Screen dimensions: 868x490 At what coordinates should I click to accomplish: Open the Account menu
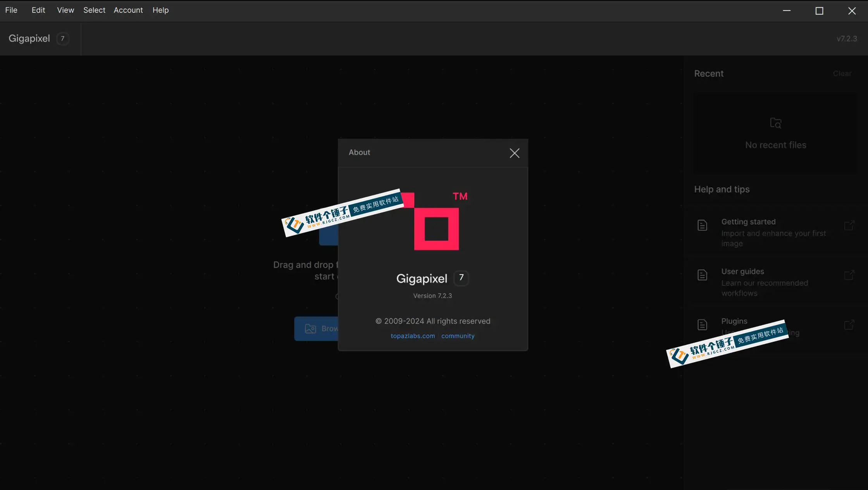tap(128, 10)
